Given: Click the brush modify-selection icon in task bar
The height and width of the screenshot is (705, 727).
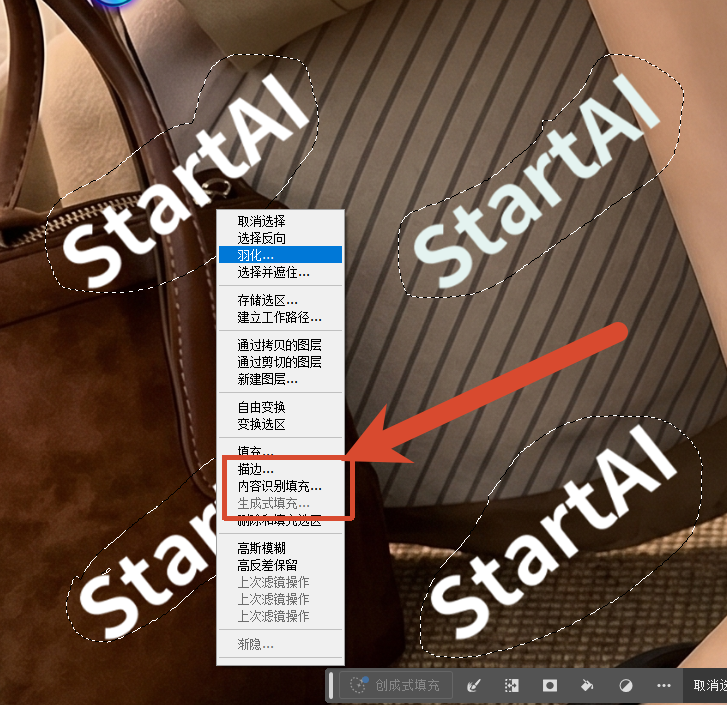Looking at the screenshot, I should (x=473, y=685).
